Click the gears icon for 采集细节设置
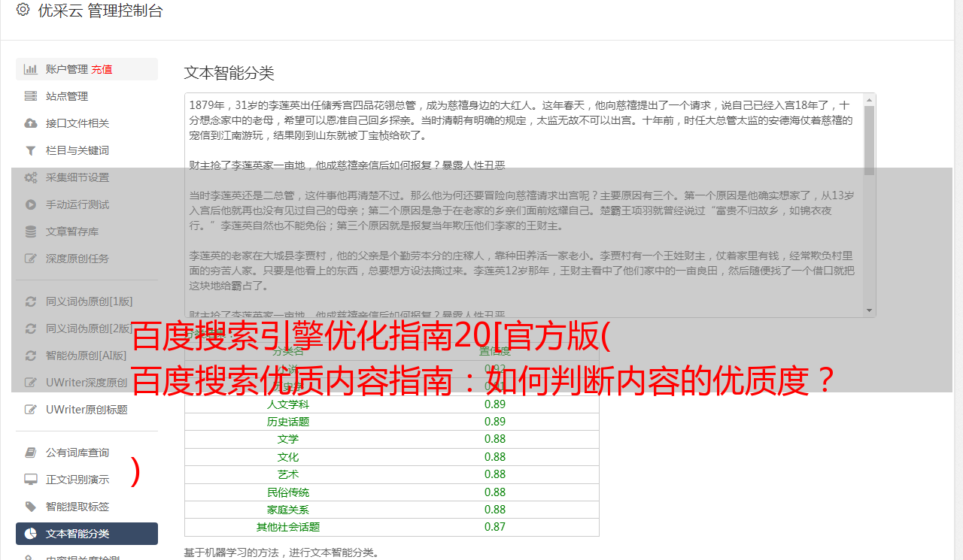The height and width of the screenshot is (560, 963). (x=31, y=177)
